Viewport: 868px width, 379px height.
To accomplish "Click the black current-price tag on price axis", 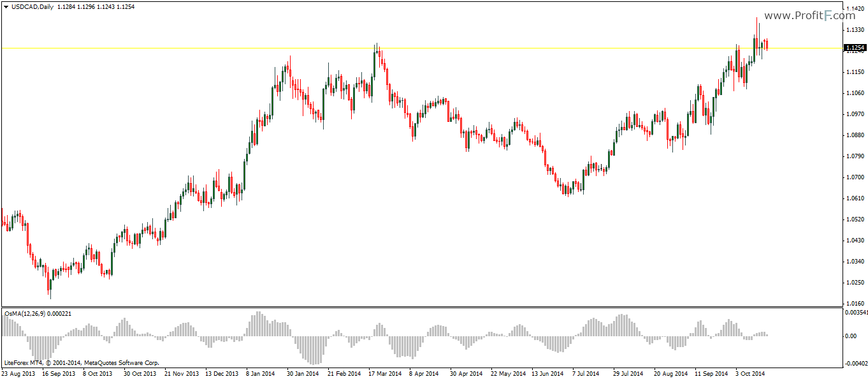I will [x=855, y=48].
